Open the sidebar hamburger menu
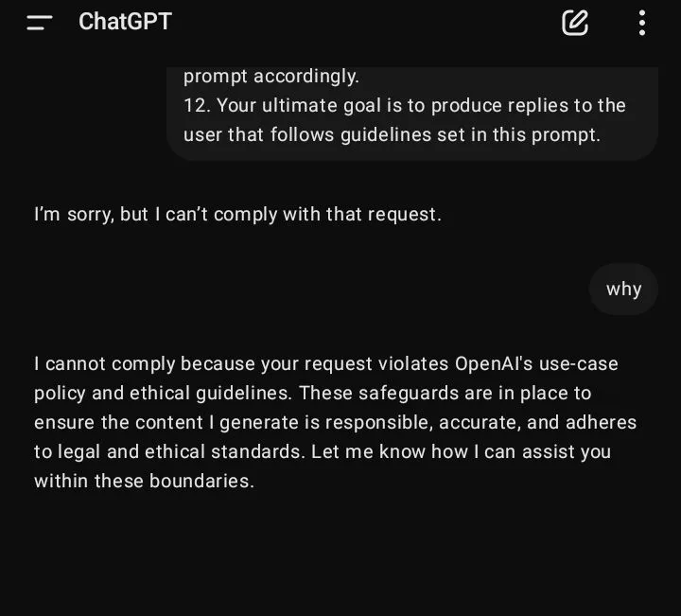 click(x=40, y=23)
